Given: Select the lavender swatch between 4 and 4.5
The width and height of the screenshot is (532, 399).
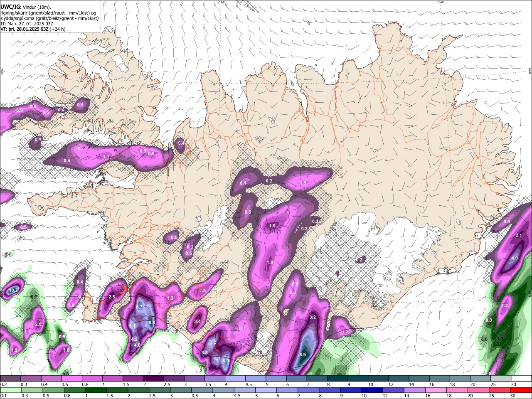Looking at the screenshot, I should 235,378.
